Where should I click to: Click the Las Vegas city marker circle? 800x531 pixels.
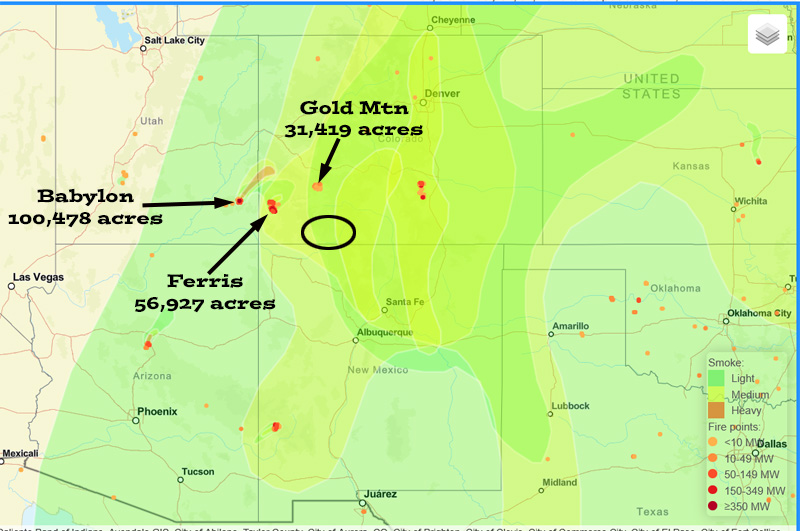[11, 286]
